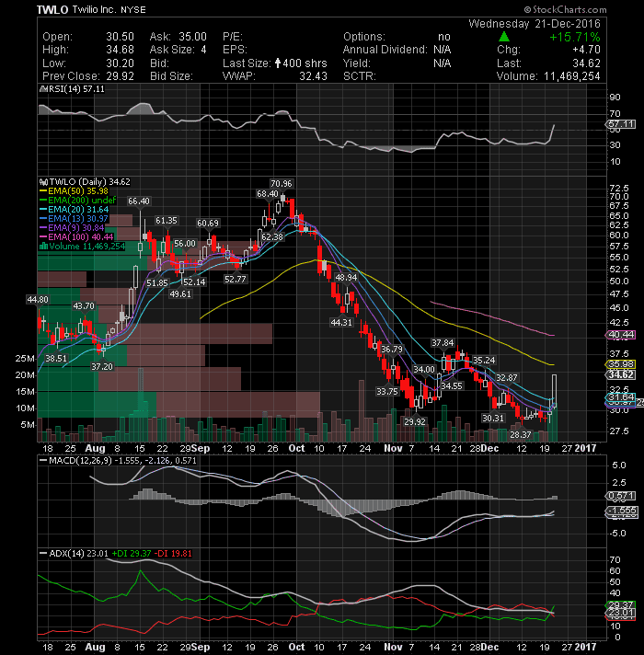644x655 pixels.
Task: Click the 57.11 RSI axis value tag
Action: [x=620, y=124]
